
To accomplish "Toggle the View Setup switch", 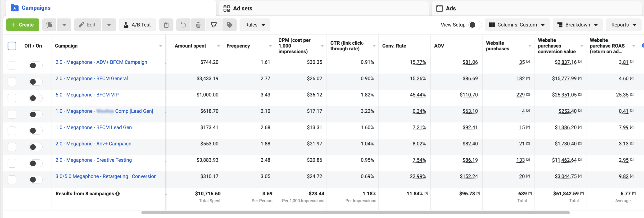I will click(475, 25).
